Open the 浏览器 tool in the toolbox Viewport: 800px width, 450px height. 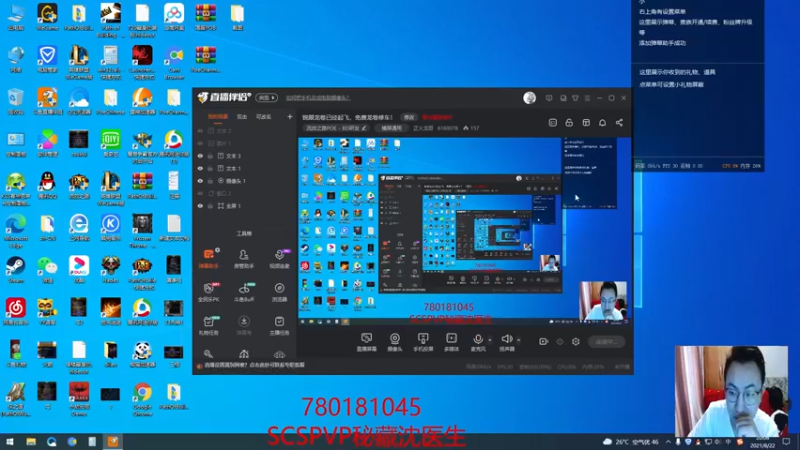(279, 292)
